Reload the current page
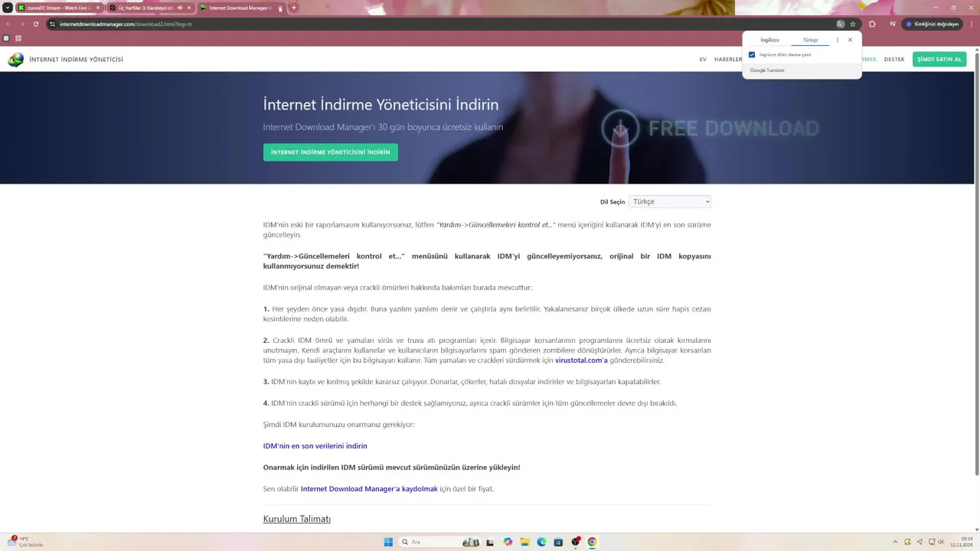 35,24
